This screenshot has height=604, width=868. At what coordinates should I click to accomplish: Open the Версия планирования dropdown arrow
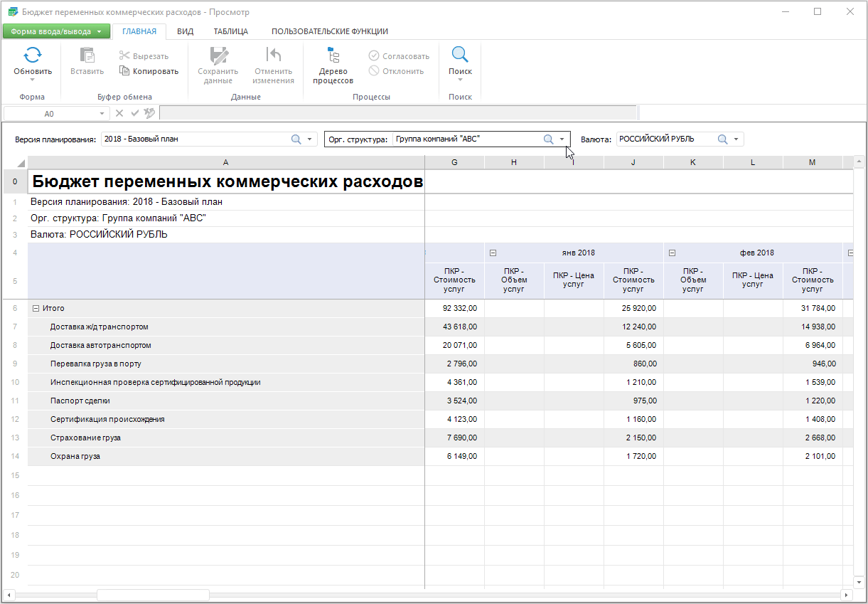pyautogui.click(x=310, y=139)
